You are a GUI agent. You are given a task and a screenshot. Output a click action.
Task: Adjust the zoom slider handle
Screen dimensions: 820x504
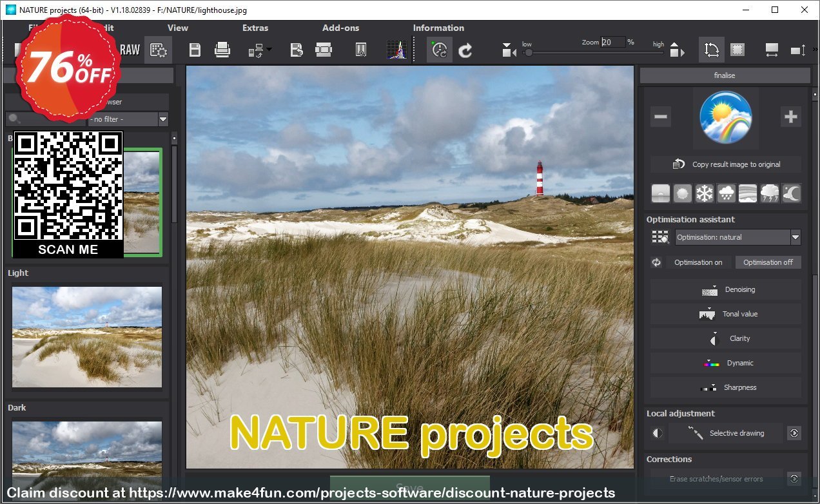coord(529,52)
